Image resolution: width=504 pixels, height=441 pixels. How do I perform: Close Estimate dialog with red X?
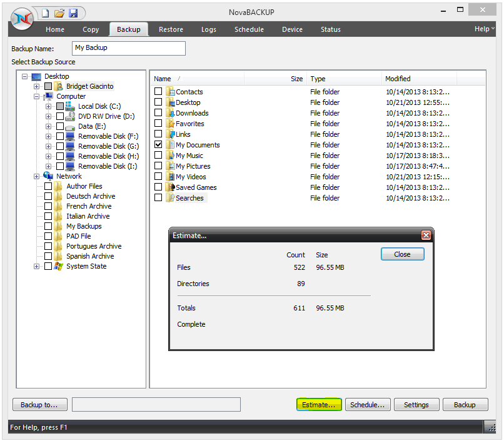pos(426,235)
